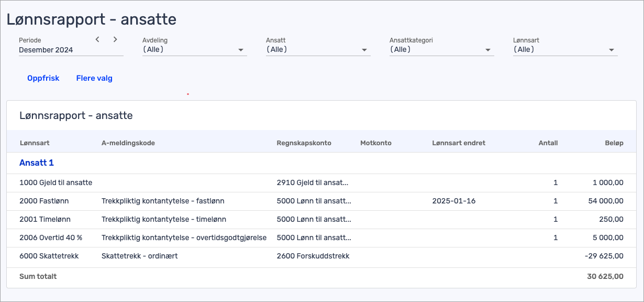Sort by Lønnsart column header
644x302 pixels.
35,143
